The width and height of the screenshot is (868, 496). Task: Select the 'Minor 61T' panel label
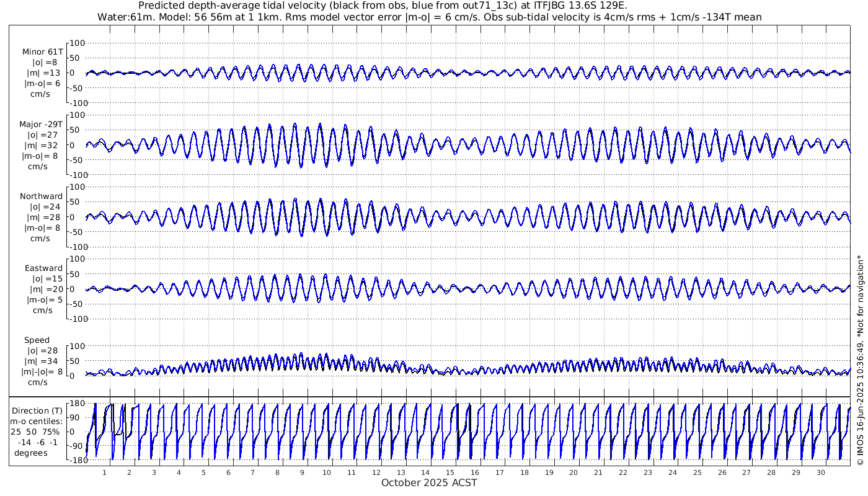pyautogui.click(x=42, y=51)
